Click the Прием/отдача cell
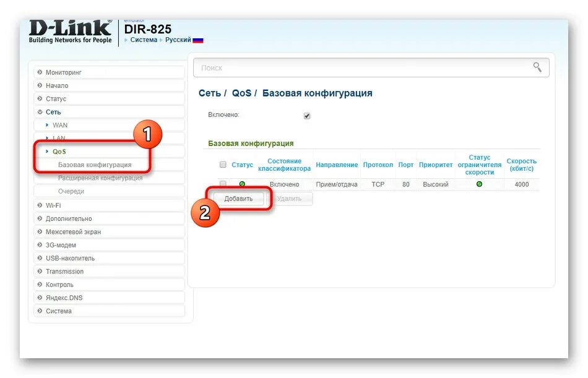 coord(336,184)
